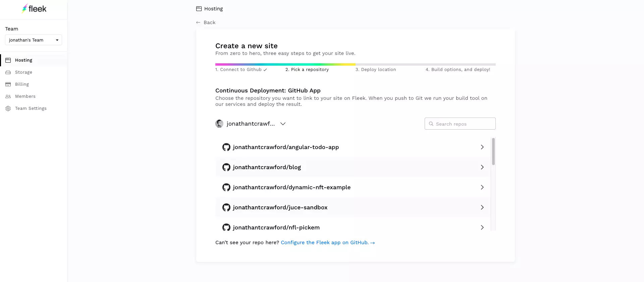This screenshot has height=282, width=644.
Task: Open chevron for angular-todo-app row
Action: (482, 147)
